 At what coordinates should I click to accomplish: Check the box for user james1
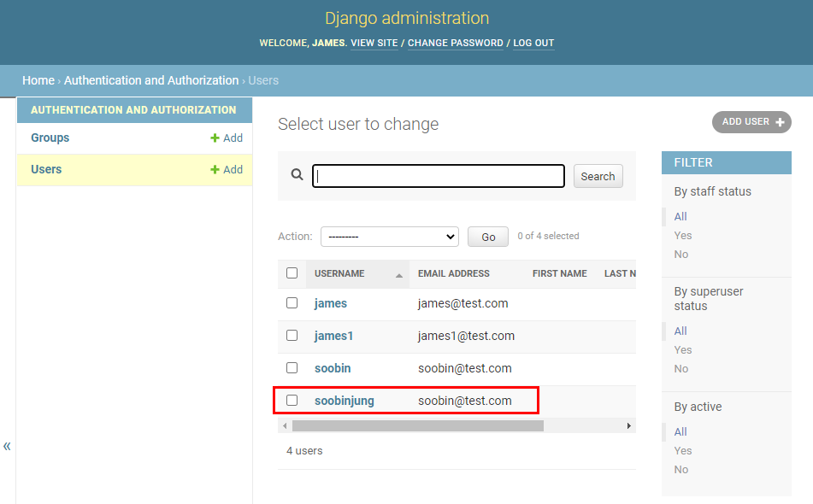point(292,335)
